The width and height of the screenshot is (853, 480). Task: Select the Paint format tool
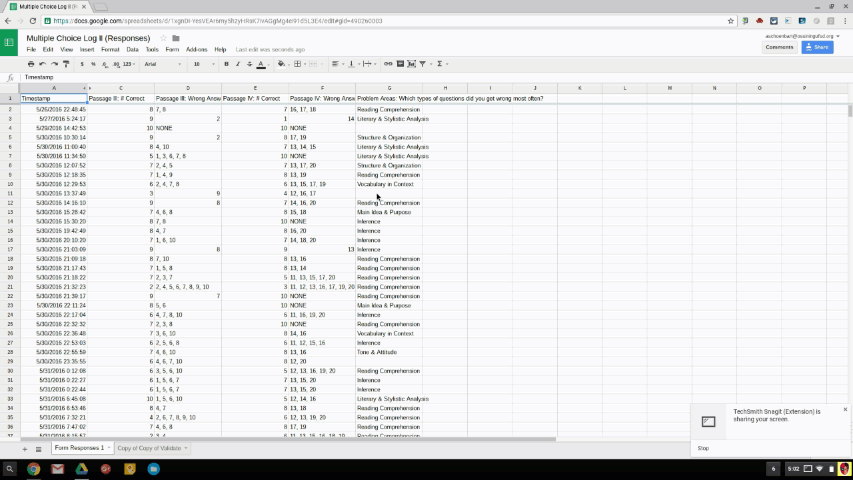(66, 64)
